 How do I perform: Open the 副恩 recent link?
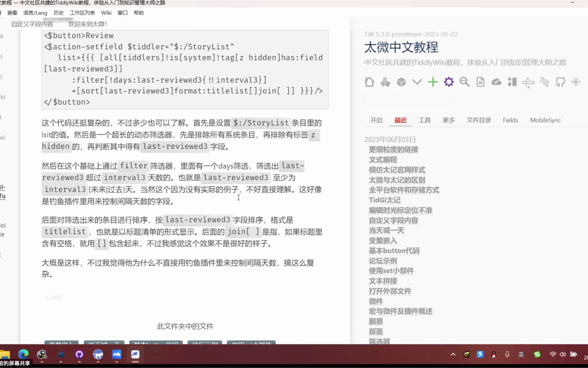tap(376, 321)
